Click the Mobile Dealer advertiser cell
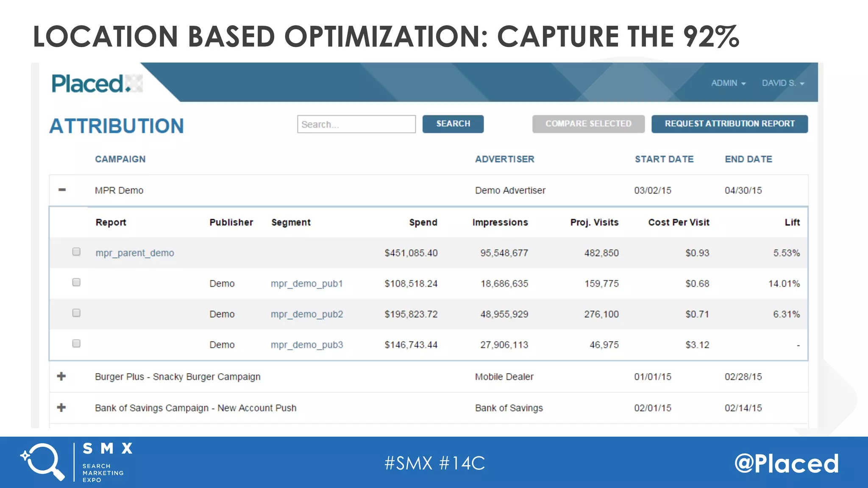Screen dimensions: 868x488 (504, 377)
